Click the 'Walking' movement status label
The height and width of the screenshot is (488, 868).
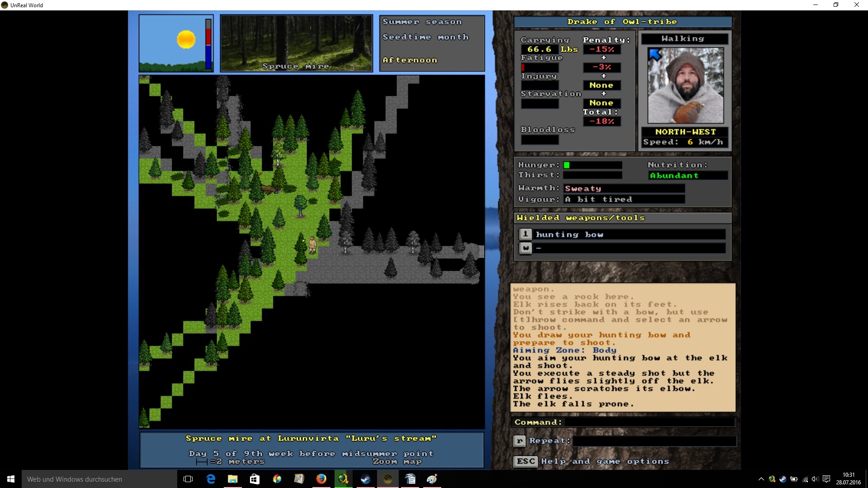(683, 39)
